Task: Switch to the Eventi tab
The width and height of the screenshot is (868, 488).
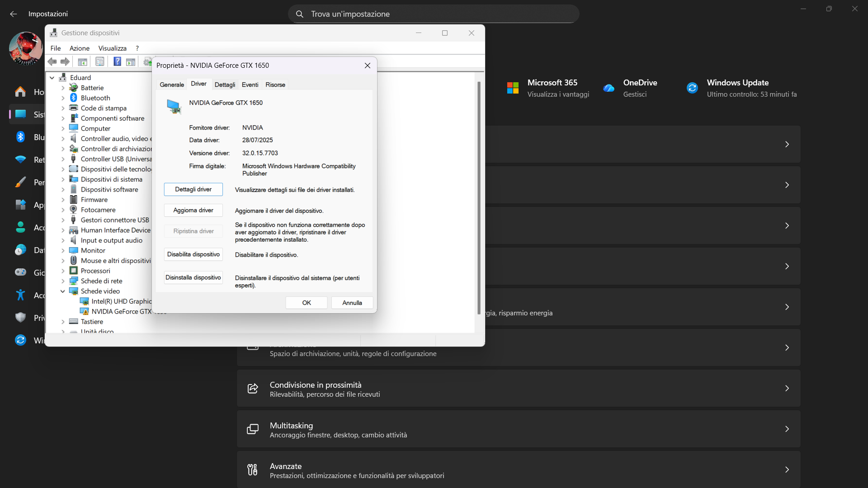Action: point(250,84)
